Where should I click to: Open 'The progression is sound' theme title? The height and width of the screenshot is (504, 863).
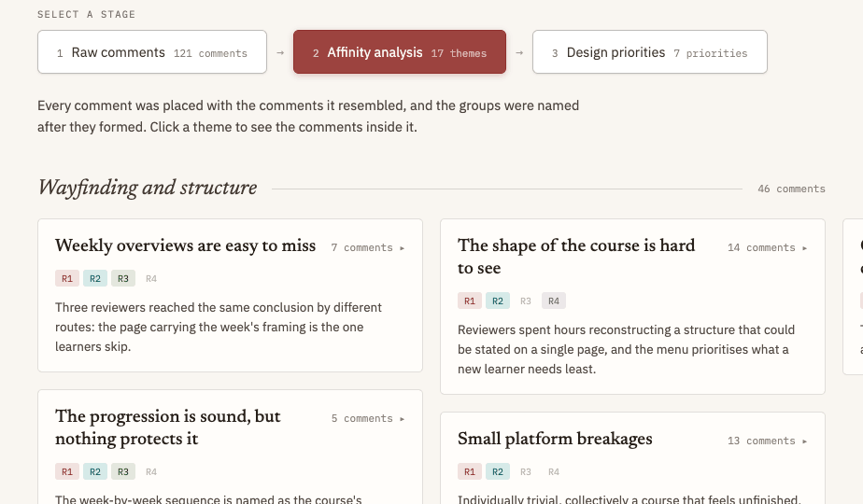(168, 427)
